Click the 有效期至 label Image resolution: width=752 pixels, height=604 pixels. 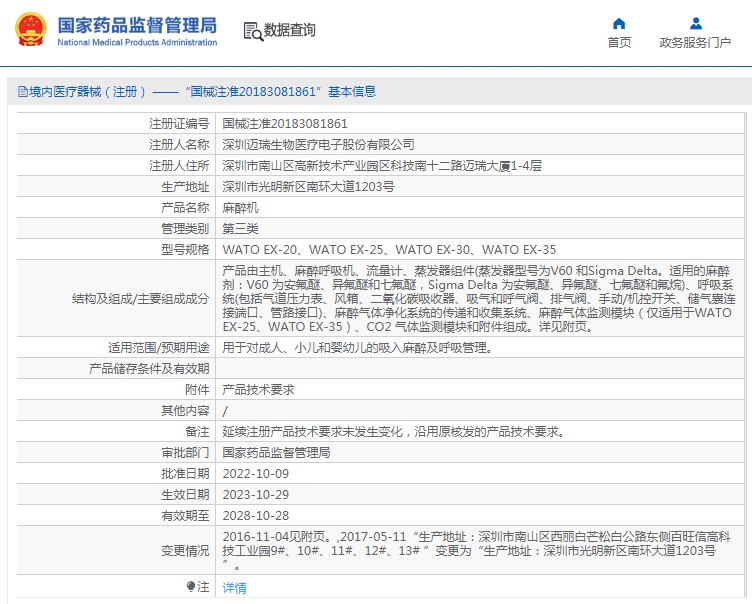[185, 516]
